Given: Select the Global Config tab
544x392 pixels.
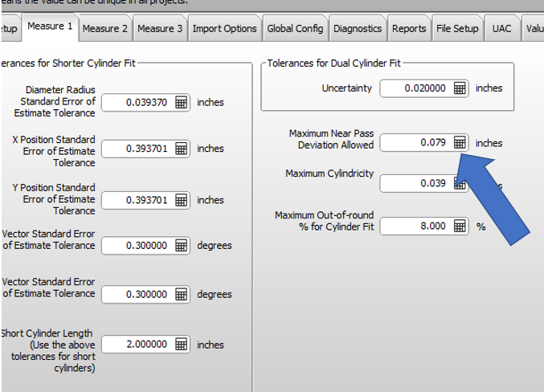Looking at the screenshot, I should (295, 29).
